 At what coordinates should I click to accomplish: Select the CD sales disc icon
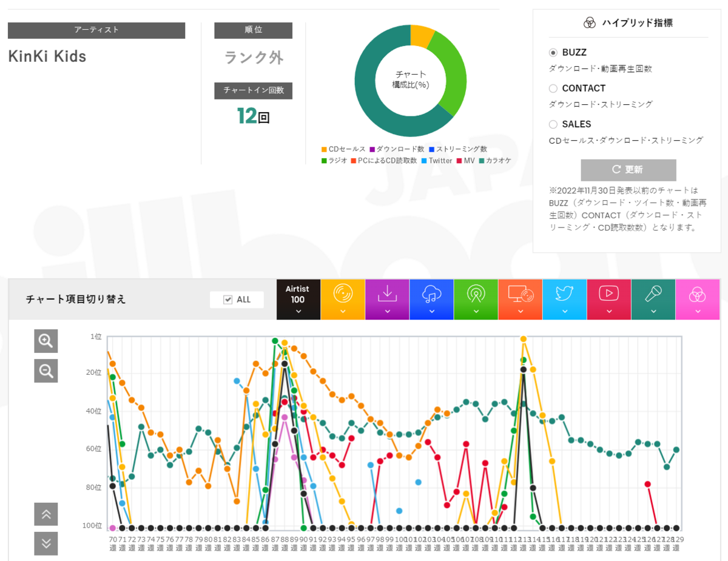[343, 294]
